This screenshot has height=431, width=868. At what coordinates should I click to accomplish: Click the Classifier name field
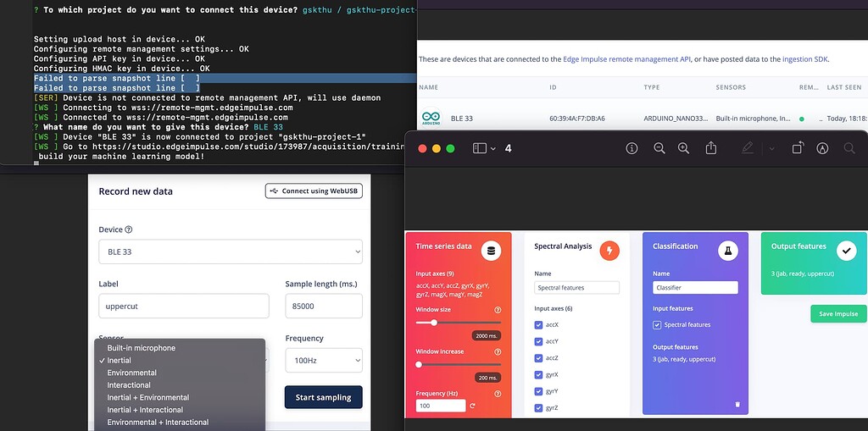695,288
